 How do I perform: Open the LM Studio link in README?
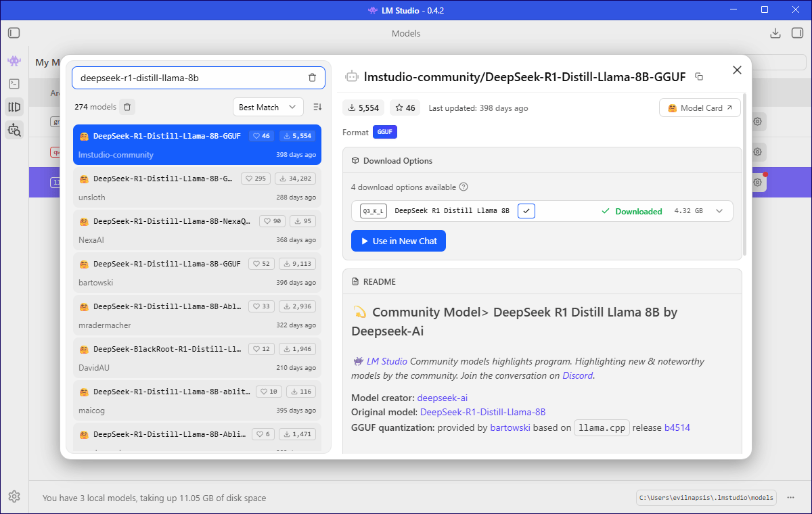point(386,361)
